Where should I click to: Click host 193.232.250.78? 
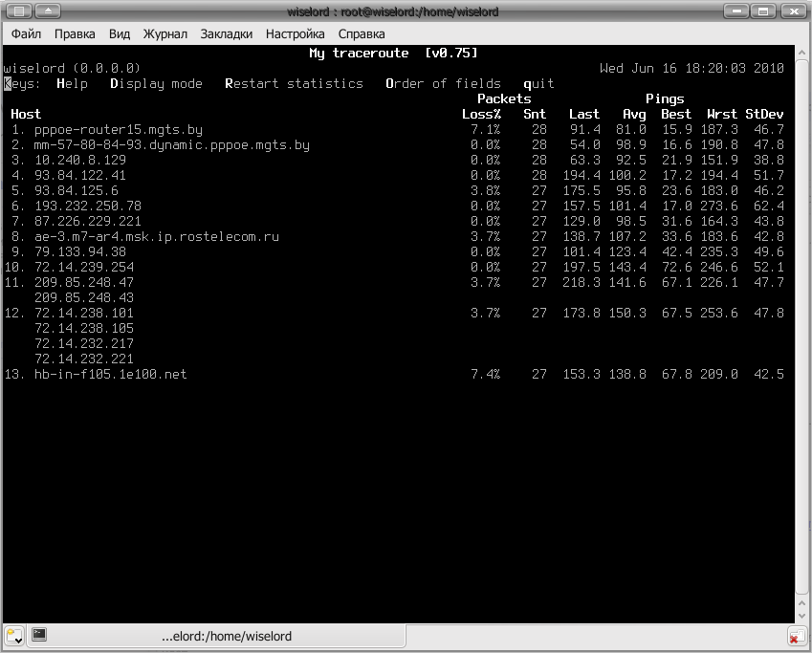coord(88,207)
